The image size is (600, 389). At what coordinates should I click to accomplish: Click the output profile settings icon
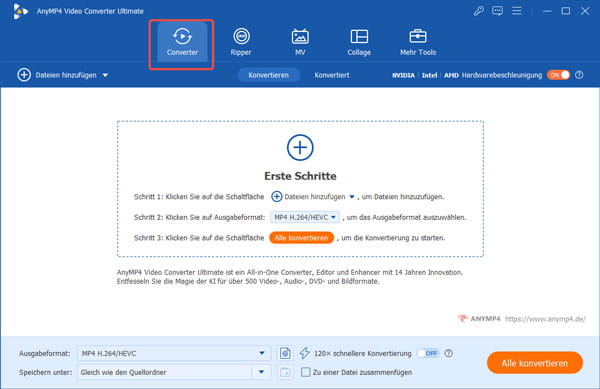tap(285, 353)
